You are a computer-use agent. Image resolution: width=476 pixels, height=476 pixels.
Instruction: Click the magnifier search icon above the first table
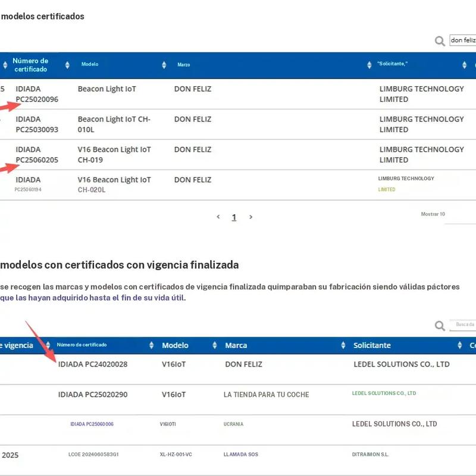[440, 41]
